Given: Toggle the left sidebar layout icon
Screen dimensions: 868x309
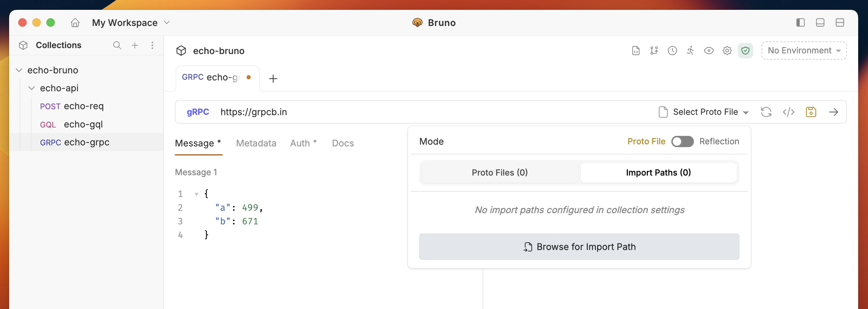Looking at the screenshot, I should tap(800, 23).
